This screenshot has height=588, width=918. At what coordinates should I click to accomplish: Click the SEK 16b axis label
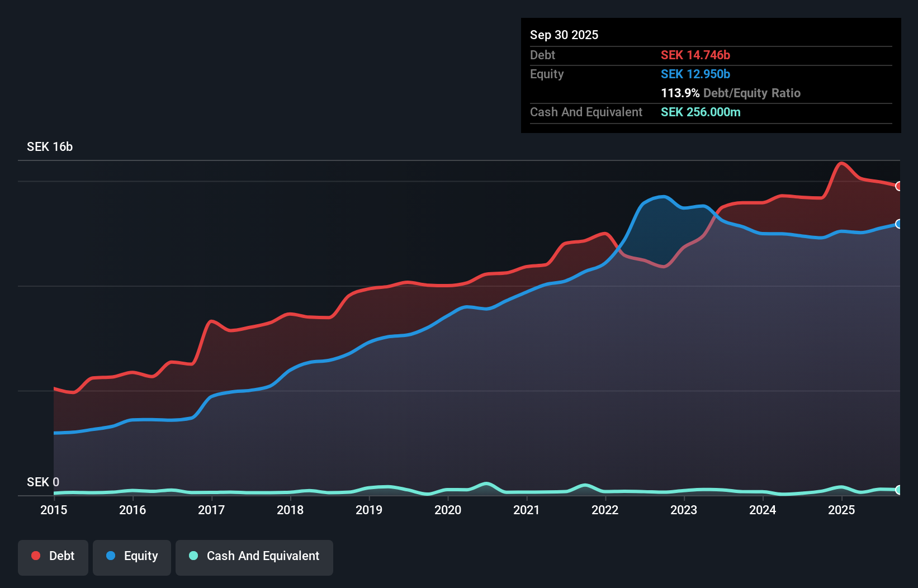49,146
